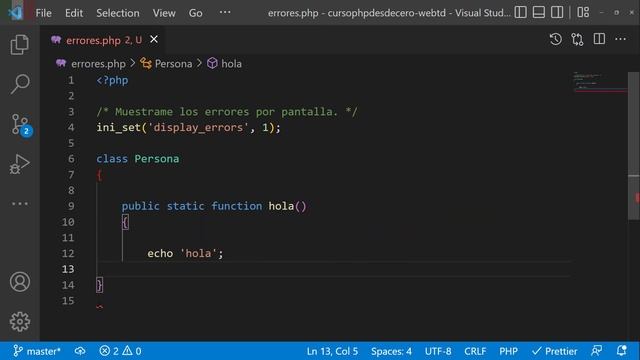
Task: Click the comment on line 3
Action: 227,112
